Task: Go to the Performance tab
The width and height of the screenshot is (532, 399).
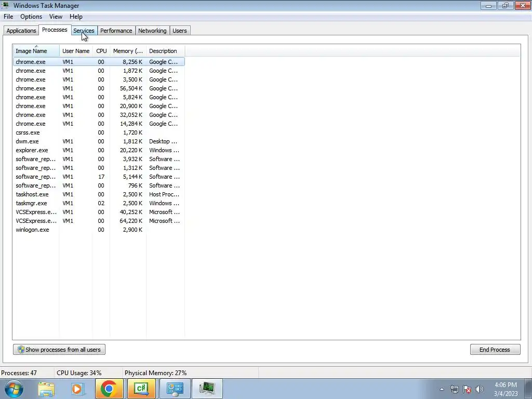Action: 116,31
